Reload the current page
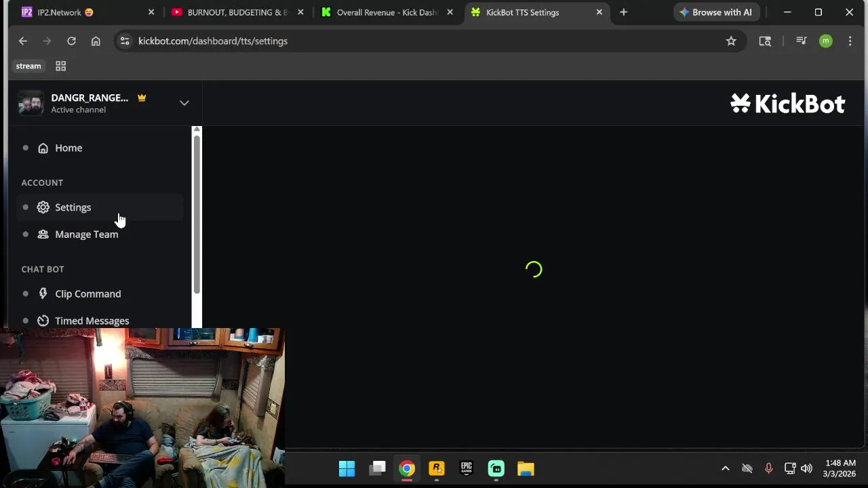Image resolution: width=868 pixels, height=488 pixels. 71,41
